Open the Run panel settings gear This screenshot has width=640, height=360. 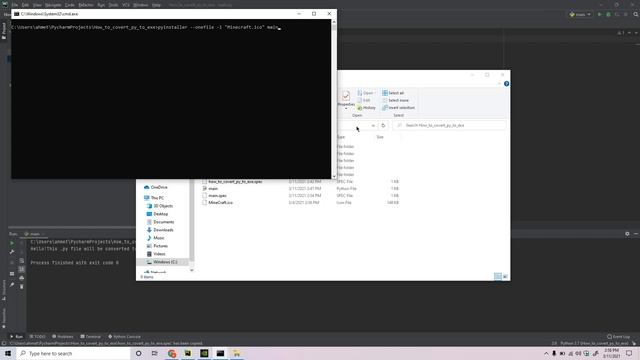(x=627, y=234)
